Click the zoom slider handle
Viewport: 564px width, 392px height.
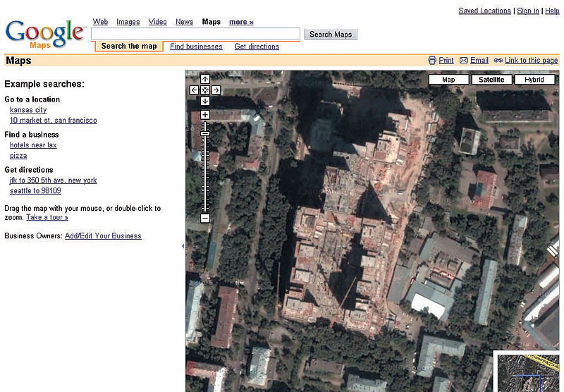tap(205, 133)
